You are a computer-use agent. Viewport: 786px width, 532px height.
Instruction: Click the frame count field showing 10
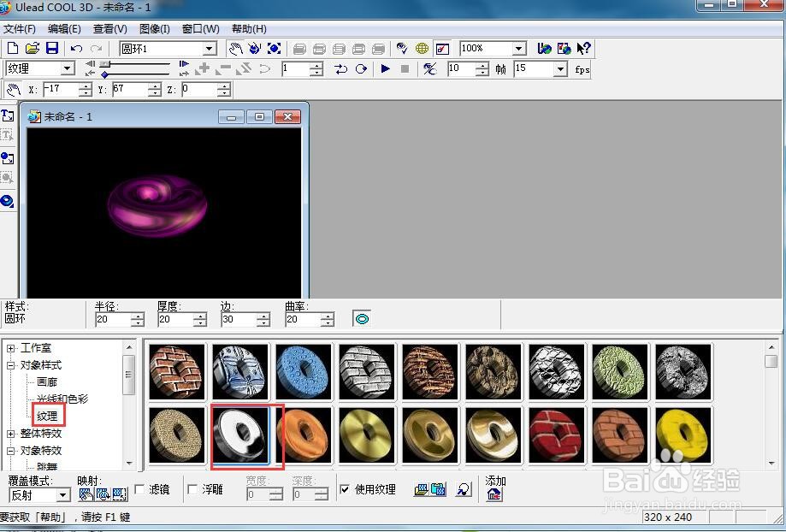click(x=461, y=68)
